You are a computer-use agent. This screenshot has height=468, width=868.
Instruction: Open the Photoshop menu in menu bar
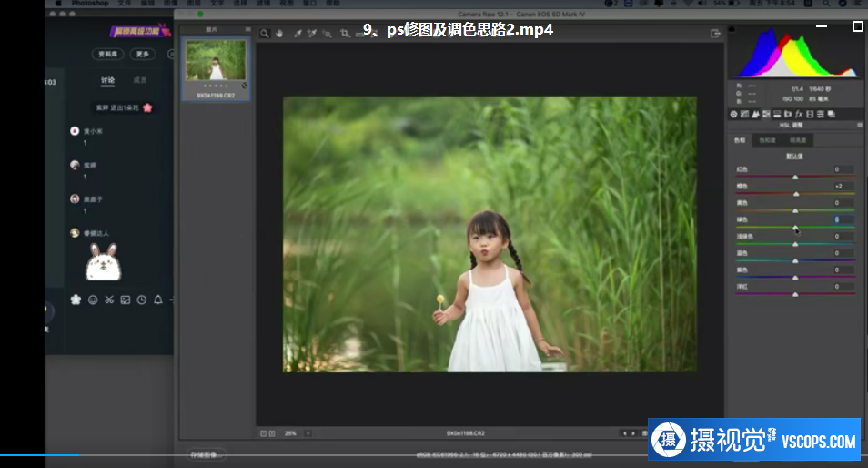point(90,4)
